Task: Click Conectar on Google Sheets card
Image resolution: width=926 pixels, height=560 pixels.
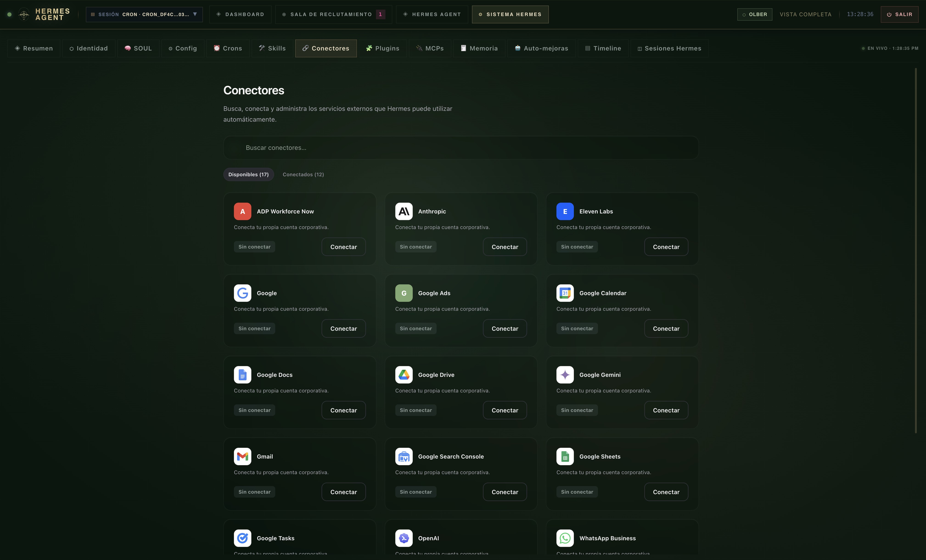Action: tap(666, 492)
